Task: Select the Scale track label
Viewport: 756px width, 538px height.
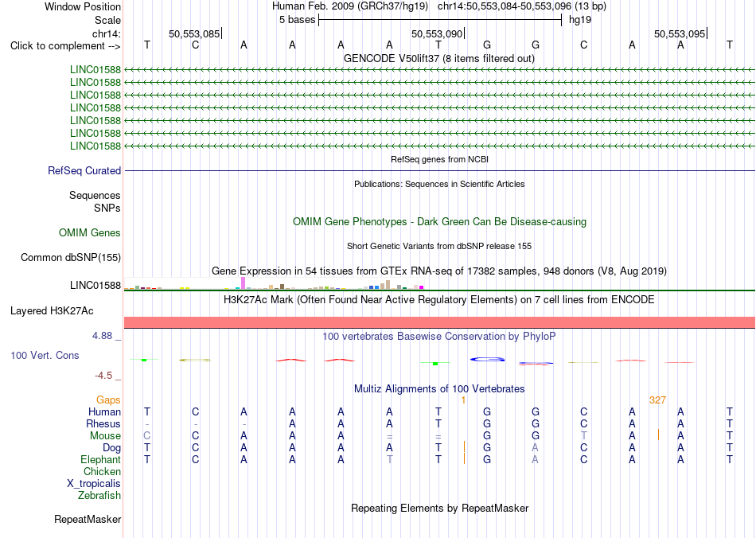Action: tap(107, 20)
